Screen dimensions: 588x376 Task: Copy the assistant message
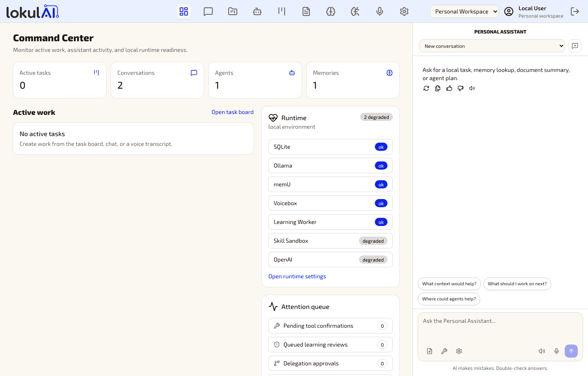[438, 88]
